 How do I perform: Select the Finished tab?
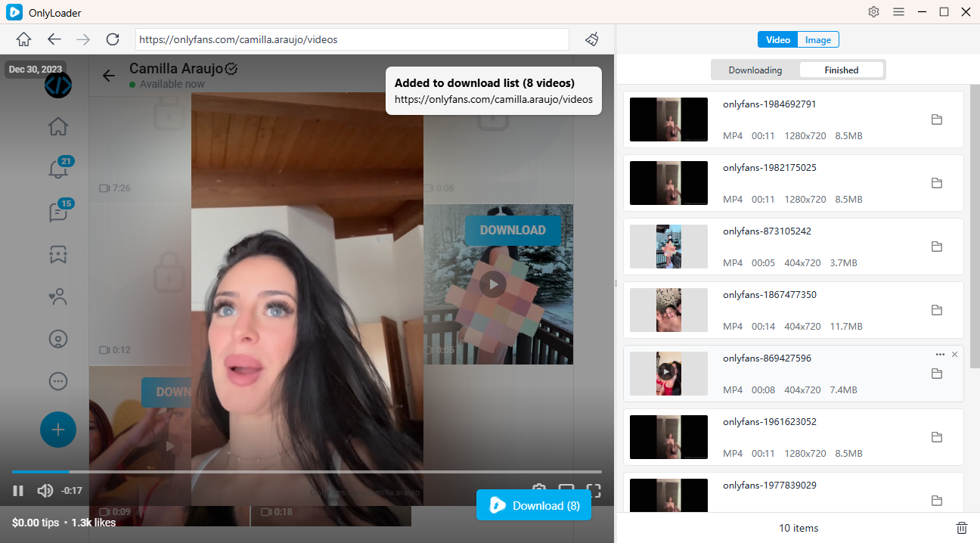(841, 70)
